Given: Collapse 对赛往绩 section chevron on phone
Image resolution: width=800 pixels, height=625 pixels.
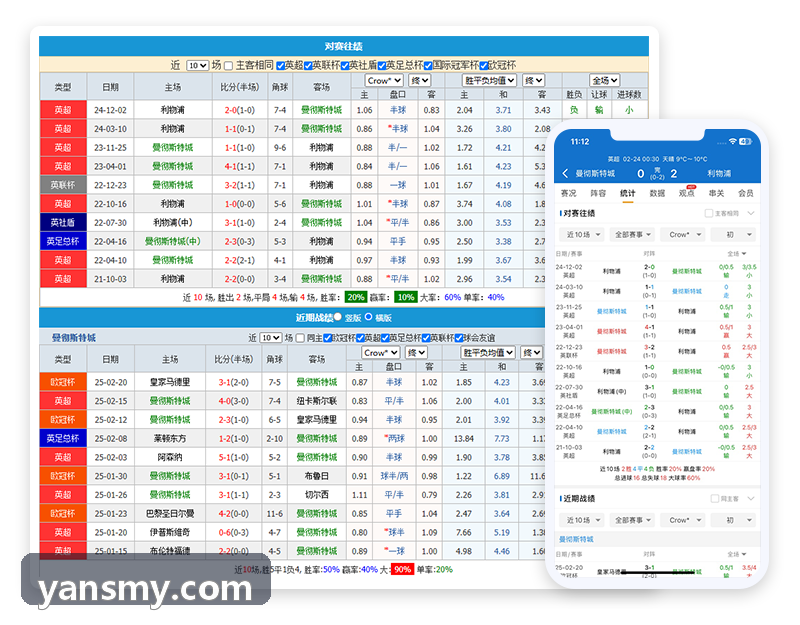Looking at the screenshot, I should pyautogui.click(x=751, y=213).
